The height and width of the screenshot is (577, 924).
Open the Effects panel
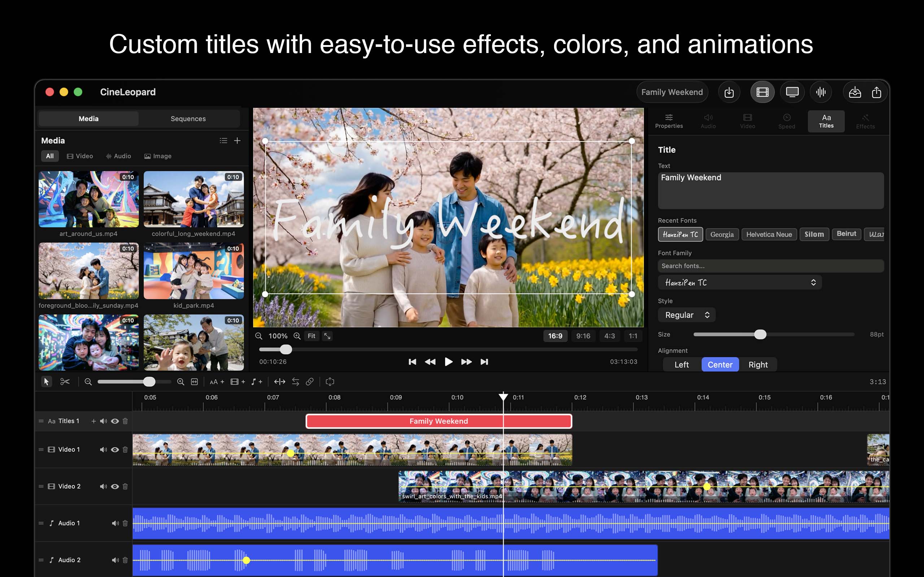(x=865, y=121)
